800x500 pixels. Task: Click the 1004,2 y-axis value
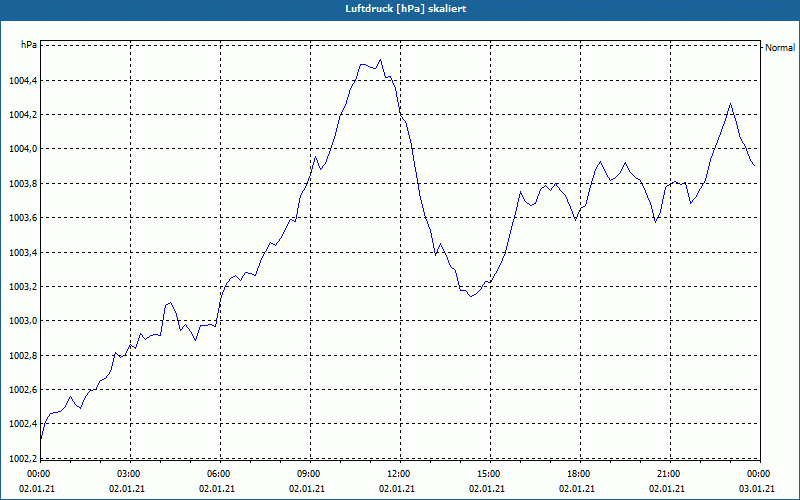tap(22, 114)
